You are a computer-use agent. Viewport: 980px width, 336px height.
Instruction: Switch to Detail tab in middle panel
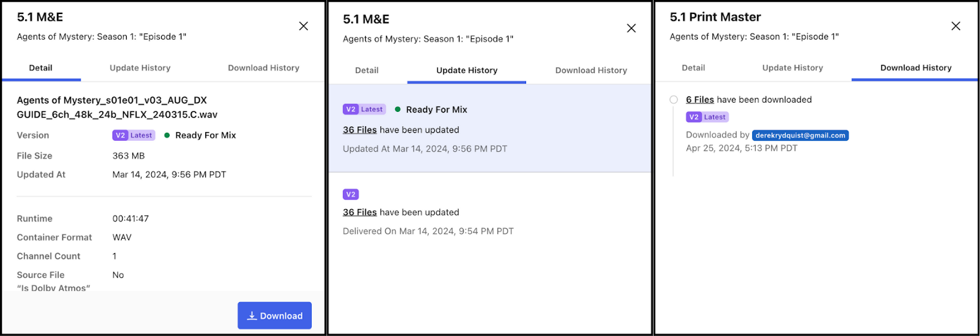coord(367,70)
